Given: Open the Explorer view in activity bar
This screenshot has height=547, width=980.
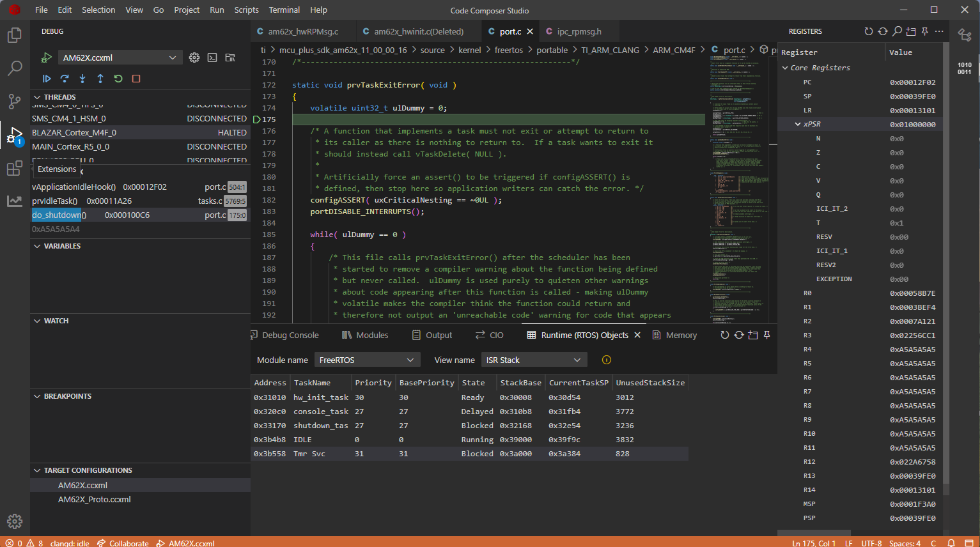Looking at the screenshot, I should click(x=14, y=35).
